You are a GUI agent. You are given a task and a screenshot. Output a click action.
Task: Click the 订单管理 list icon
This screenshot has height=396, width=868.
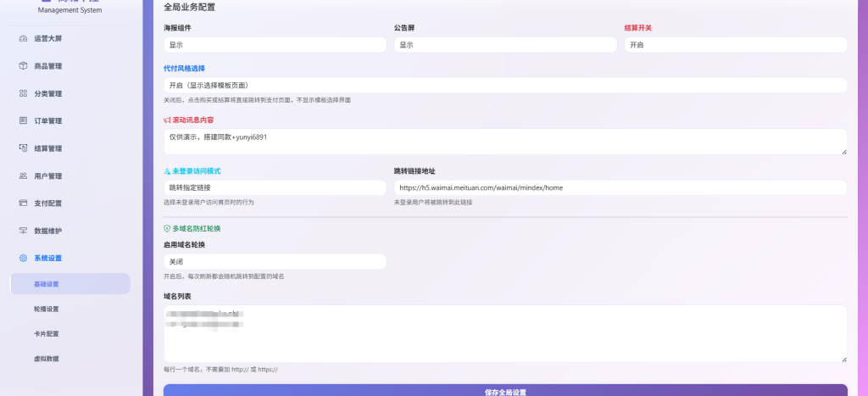tap(23, 121)
